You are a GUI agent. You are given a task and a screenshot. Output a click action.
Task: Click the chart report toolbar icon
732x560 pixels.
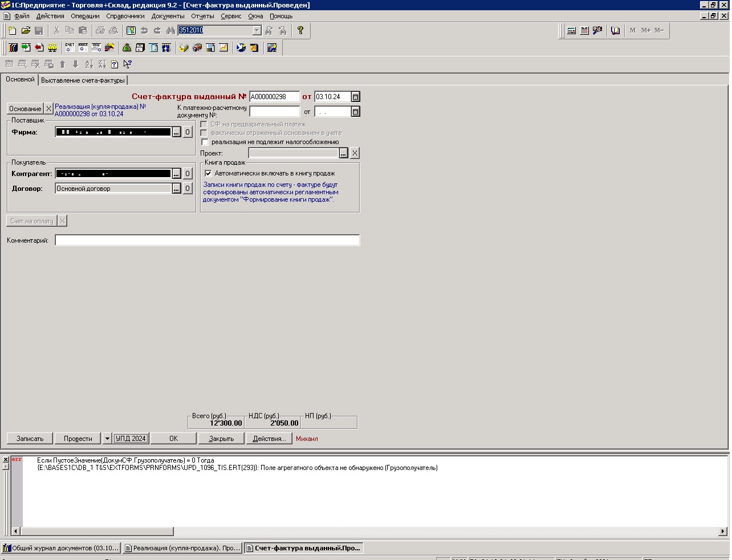(223, 48)
